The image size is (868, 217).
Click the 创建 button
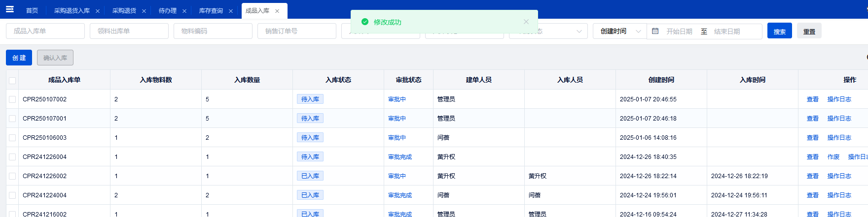(x=19, y=58)
